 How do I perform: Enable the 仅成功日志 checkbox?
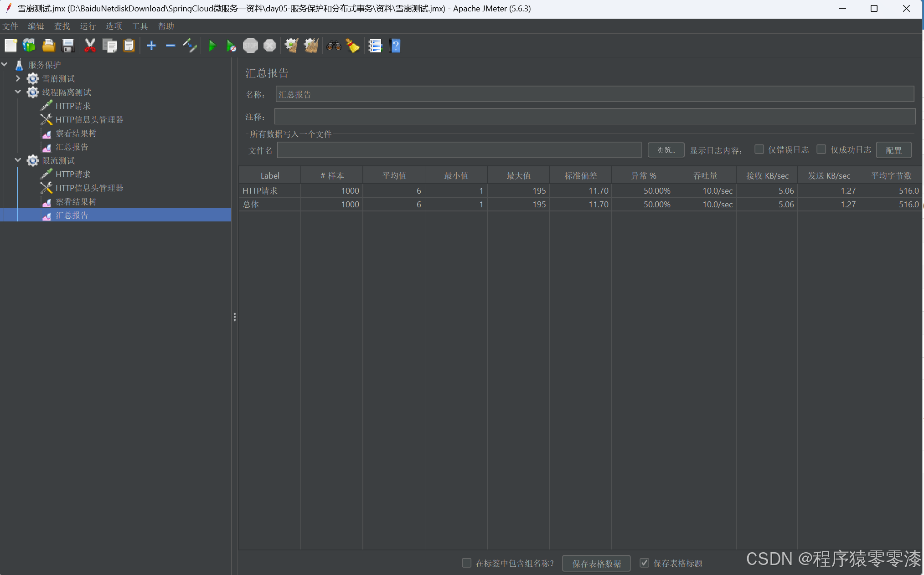click(821, 149)
